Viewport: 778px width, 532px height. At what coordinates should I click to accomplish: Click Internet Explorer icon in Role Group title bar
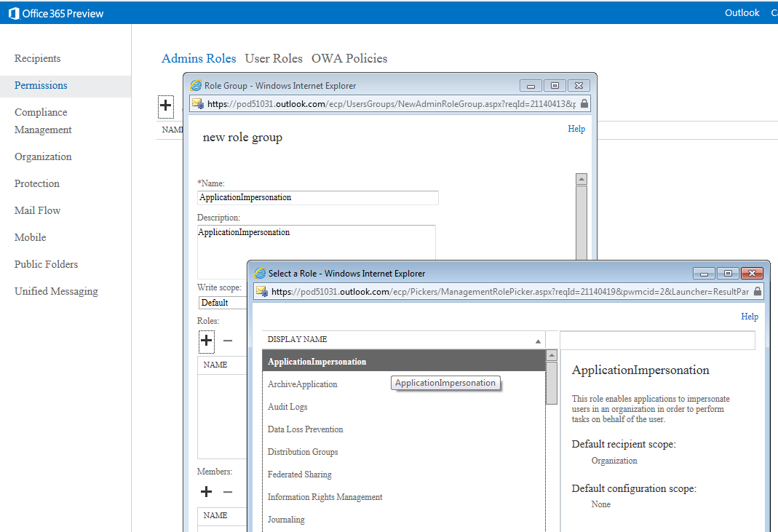pyautogui.click(x=196, y=85)
